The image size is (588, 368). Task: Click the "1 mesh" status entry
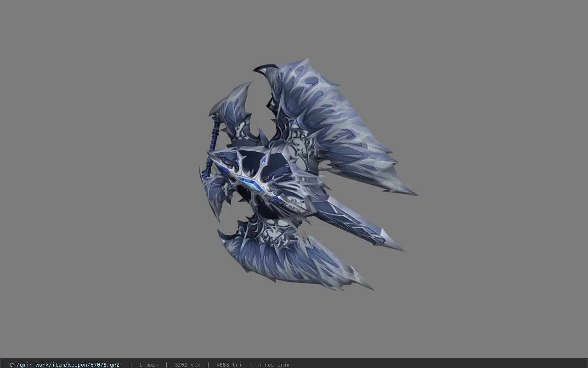click(148, 365)
